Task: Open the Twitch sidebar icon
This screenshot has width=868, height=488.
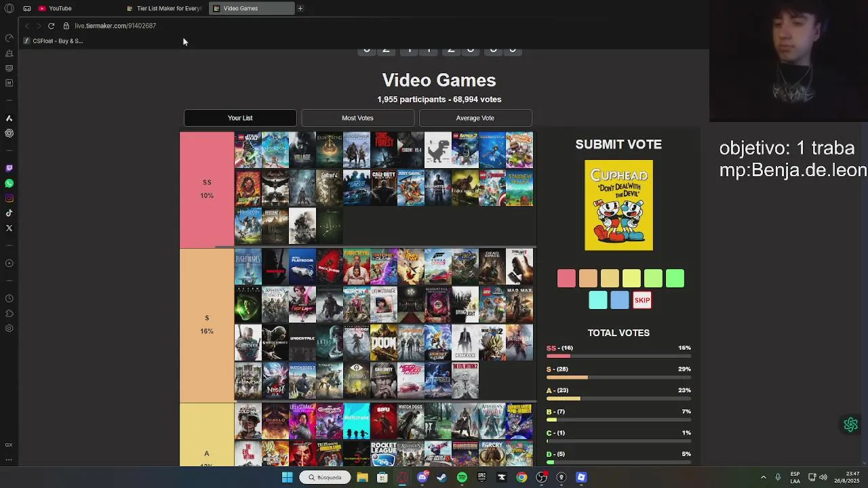Action: pyautogui.click(x=9, y=168)
